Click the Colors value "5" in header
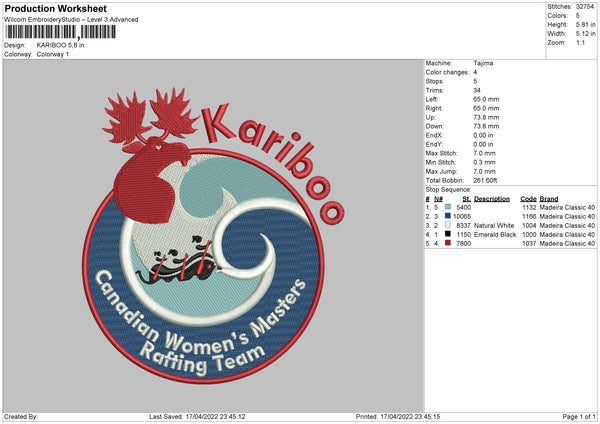The height and width of the screenshot is (424, 600). tap(578, 16)
